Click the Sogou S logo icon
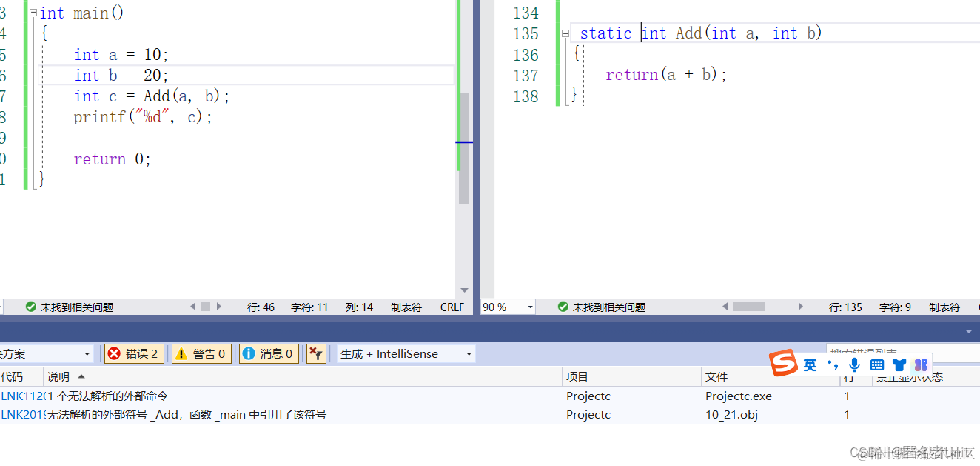Screen dimensions: 980x466 [783, 364]
